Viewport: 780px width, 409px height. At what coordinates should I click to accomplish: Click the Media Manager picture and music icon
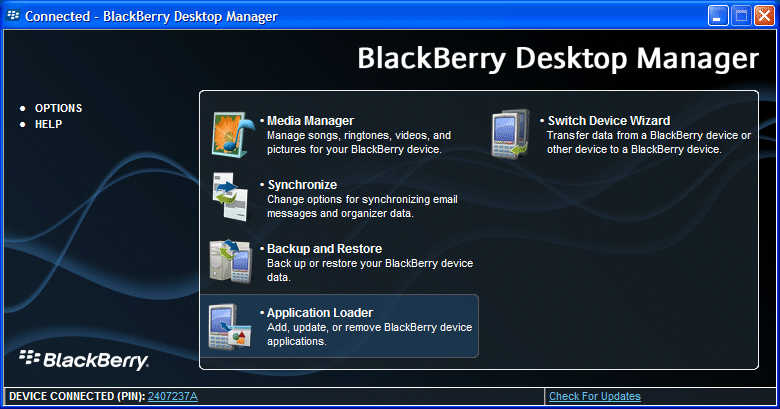pyautogui.click(x=233, y=135)
